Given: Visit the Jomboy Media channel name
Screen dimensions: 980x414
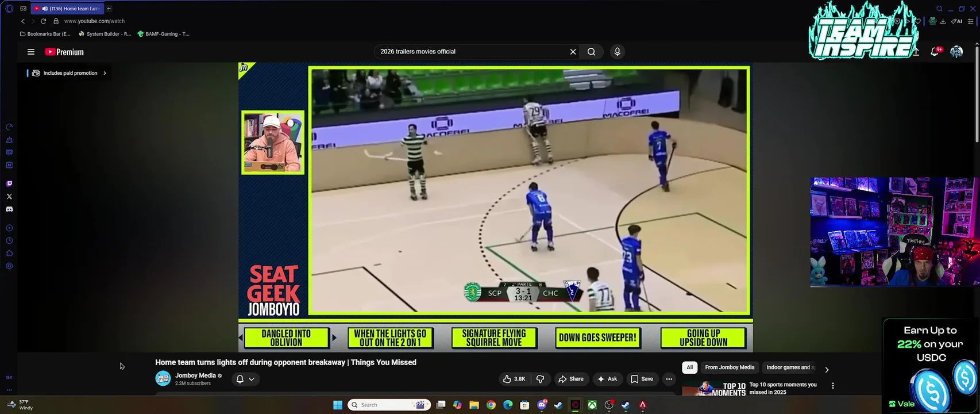Looking at the screenshot, I should click(195, 375).
